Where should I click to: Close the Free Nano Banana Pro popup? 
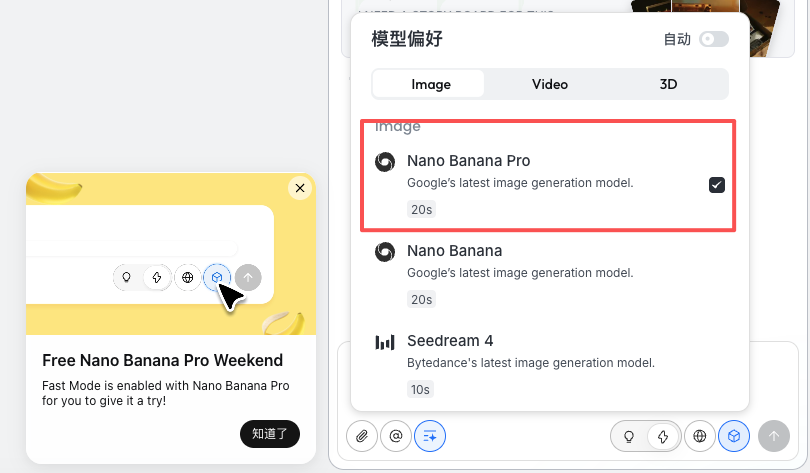(x=300, y=188)
